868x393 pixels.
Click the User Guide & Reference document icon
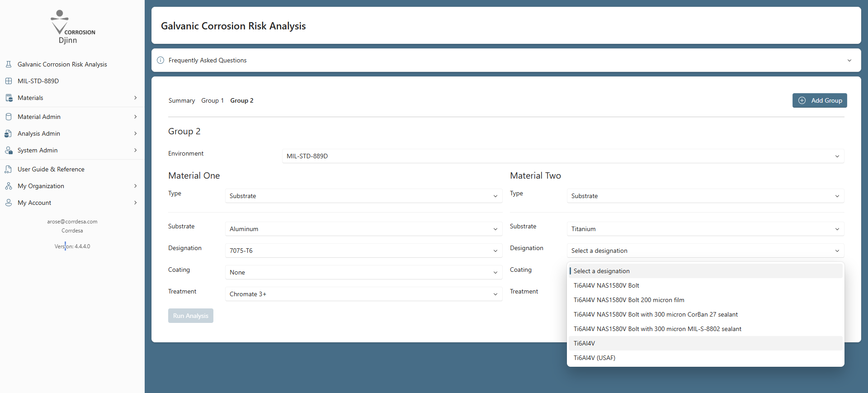point(9,169)
